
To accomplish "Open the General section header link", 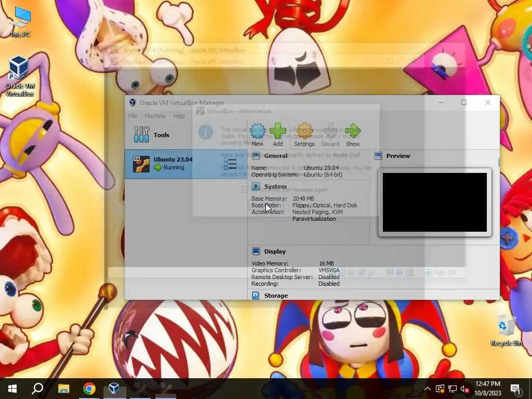I will pyautogui.click(x=276, y=156).
